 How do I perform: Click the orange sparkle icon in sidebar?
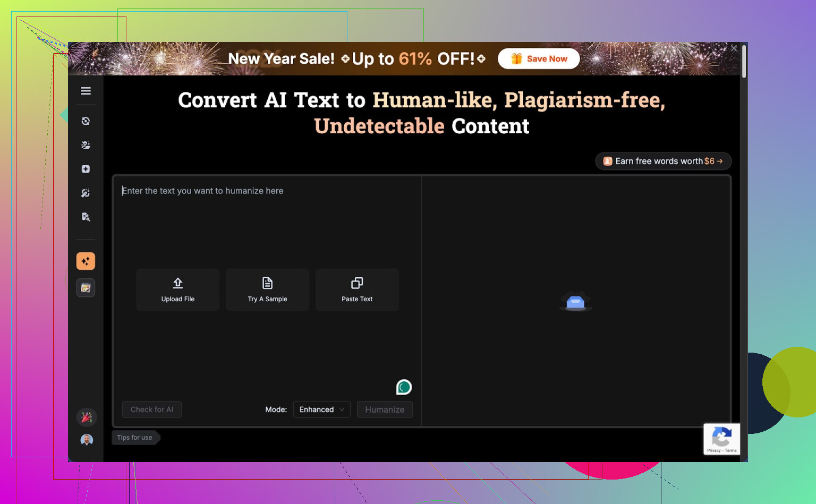coord(86,261)
